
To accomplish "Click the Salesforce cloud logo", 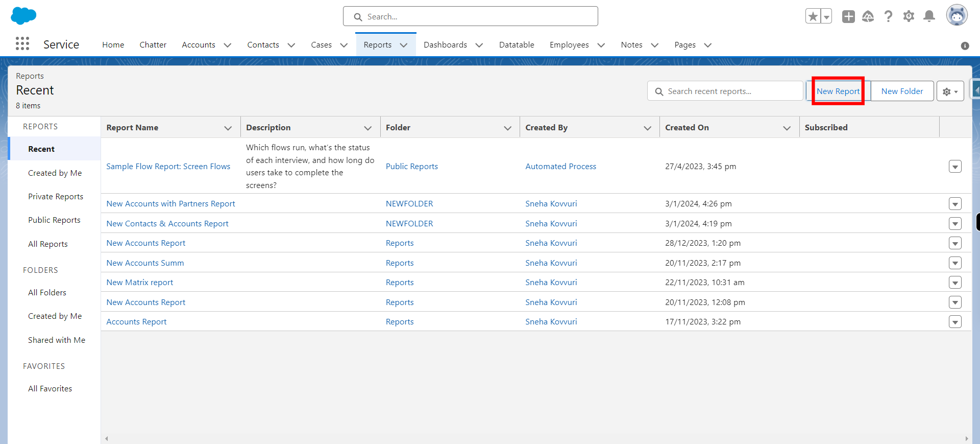I will [23, 16].
